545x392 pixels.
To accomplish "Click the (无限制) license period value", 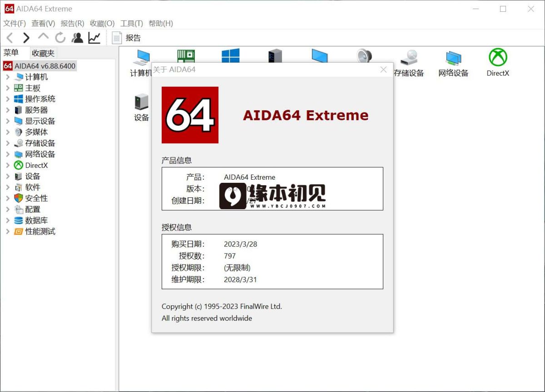I will (x=237, y=268).
